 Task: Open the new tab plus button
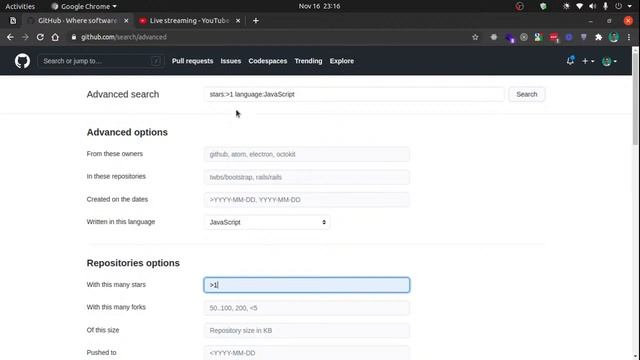click(256, 20)
